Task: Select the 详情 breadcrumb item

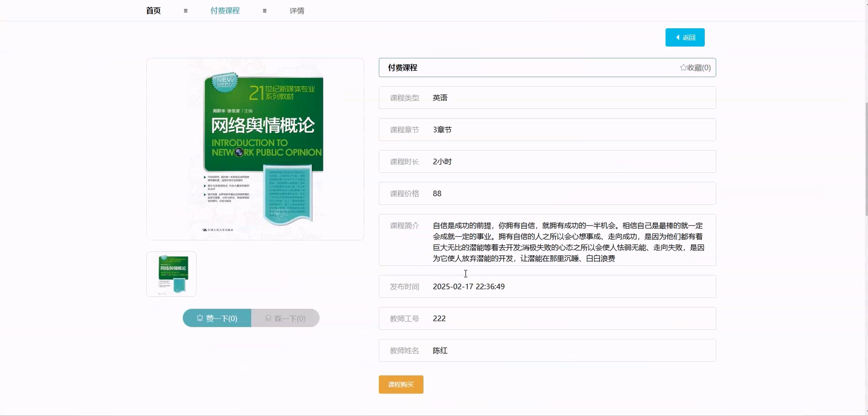Action: pyautogui.click(x=297, y=11)
